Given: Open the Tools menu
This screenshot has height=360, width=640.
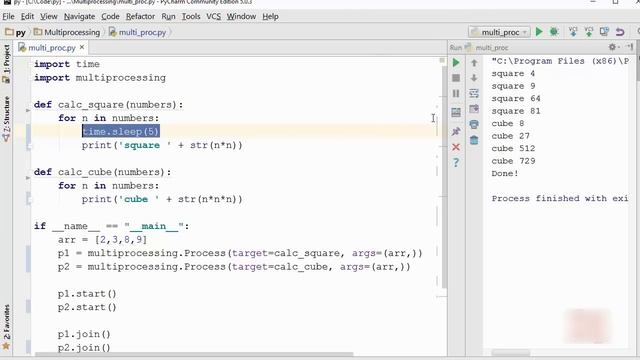Looking at the screenshot, I should pos(191,16).
